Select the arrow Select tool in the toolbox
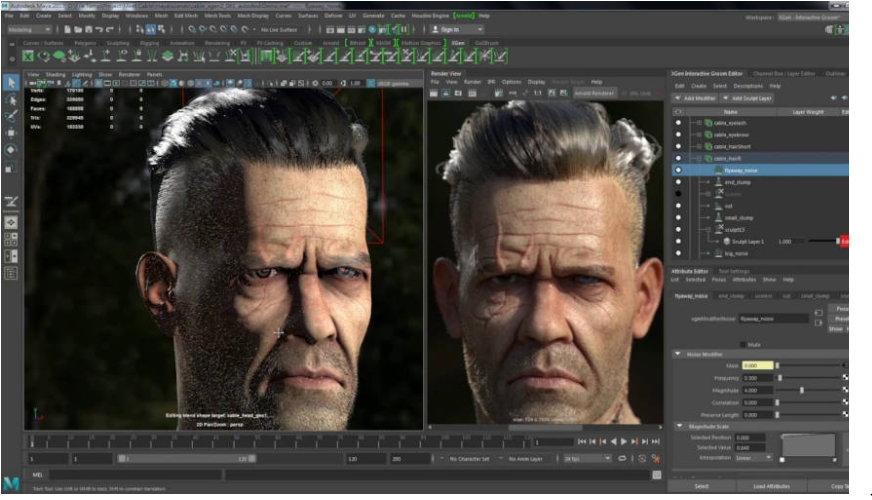This screenshot has width=872, height=500. [x=11, y=83]
